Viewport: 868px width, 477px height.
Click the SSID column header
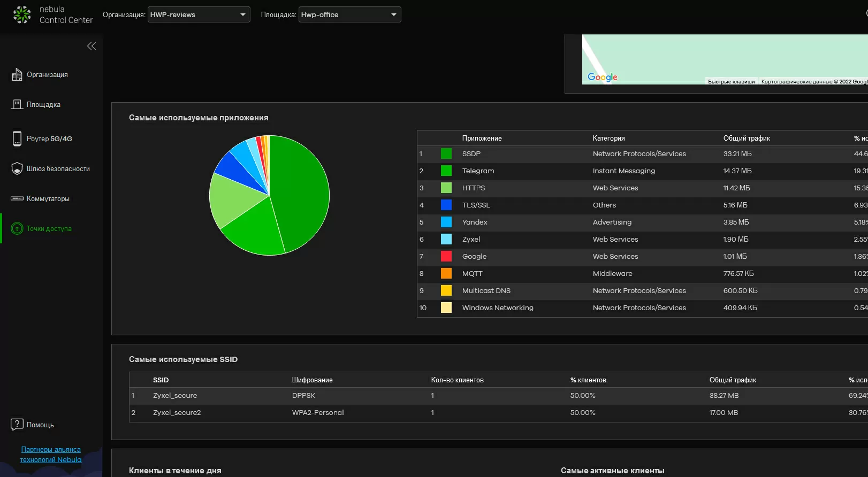pyautogui.click(x=161, y=380)
